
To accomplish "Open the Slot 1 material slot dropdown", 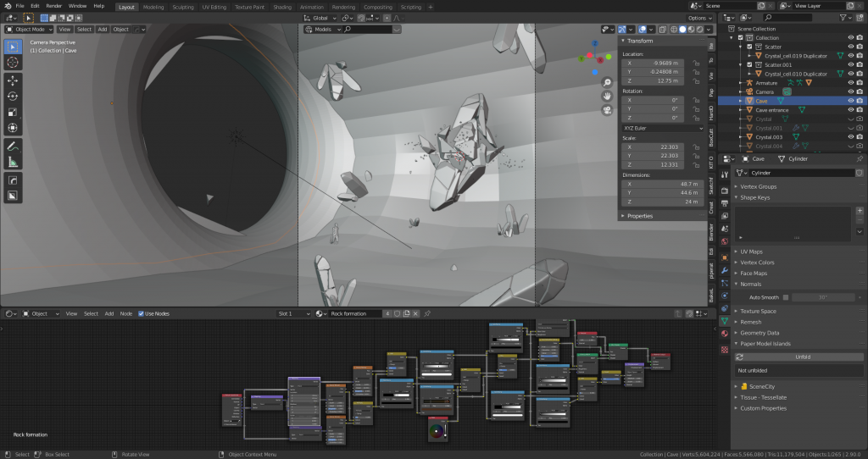I will (293, 313).
